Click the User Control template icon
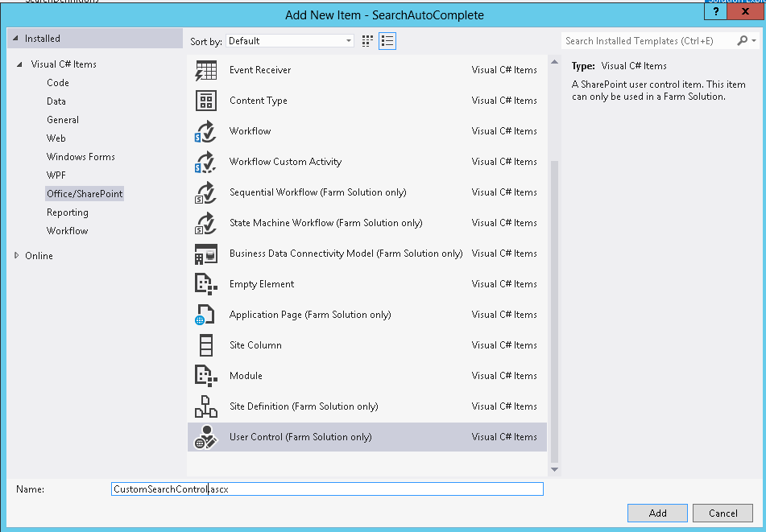Viewport: 766px width, 532px height. (x=205, y=437)
